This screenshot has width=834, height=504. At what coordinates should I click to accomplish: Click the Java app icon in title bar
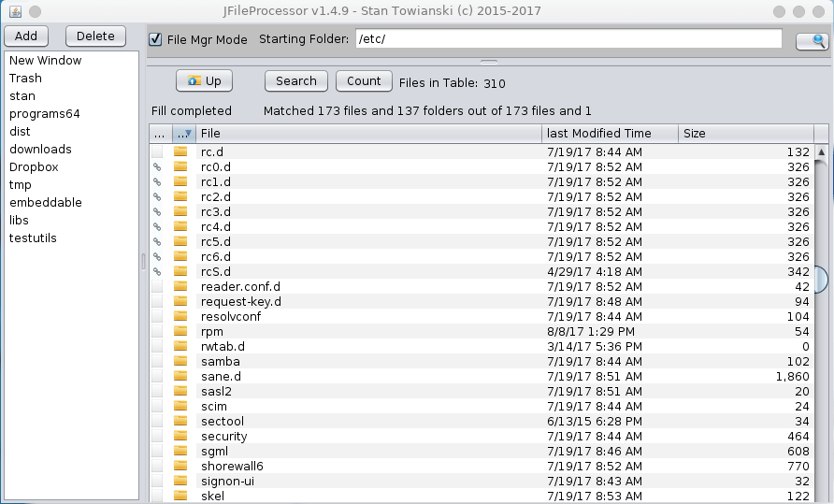pos(15,11)
